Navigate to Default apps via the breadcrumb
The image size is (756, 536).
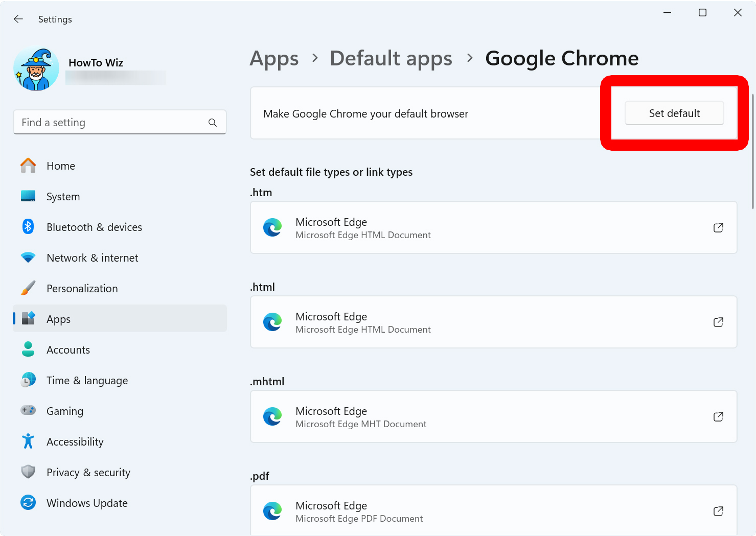point(391,58)
